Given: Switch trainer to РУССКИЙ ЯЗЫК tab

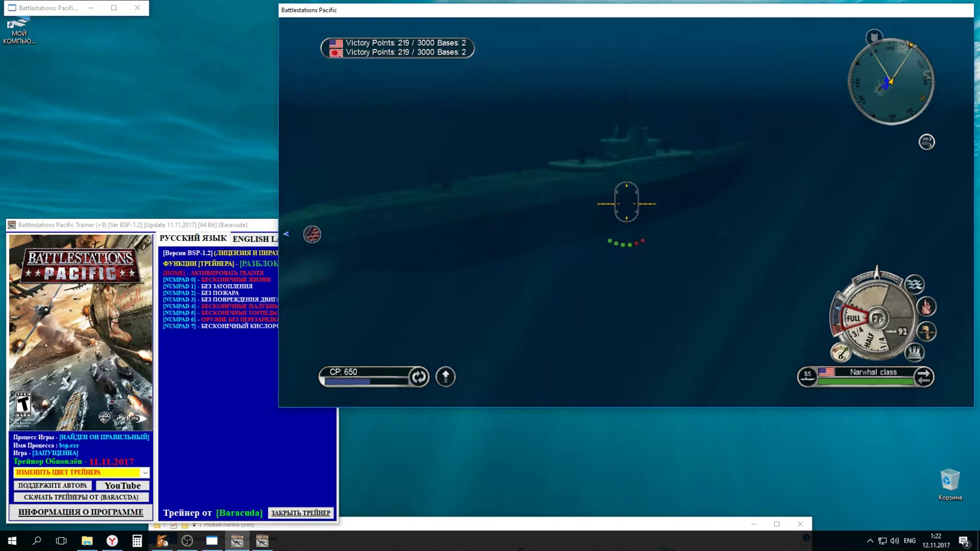Looking at the screenshot, I should 193,238.
